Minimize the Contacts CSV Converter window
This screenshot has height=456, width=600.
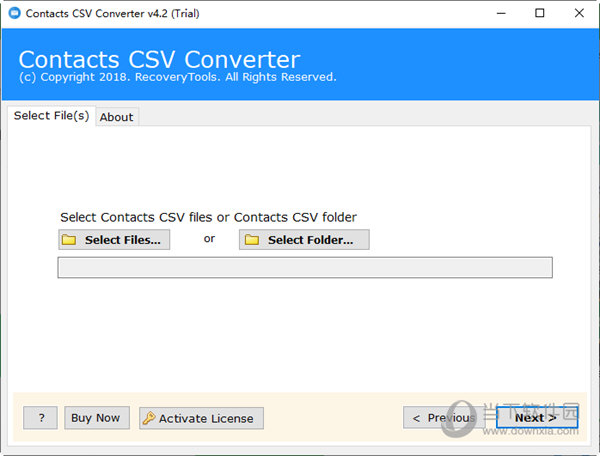501,13
